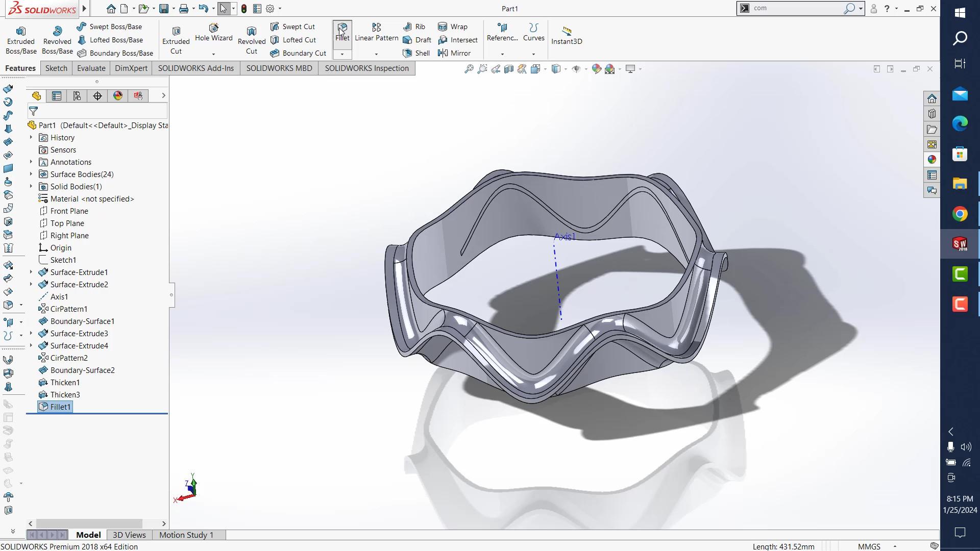Click the Zoom to Fit icon
This screenshot has width=980, height=551.
click(469, 69)
